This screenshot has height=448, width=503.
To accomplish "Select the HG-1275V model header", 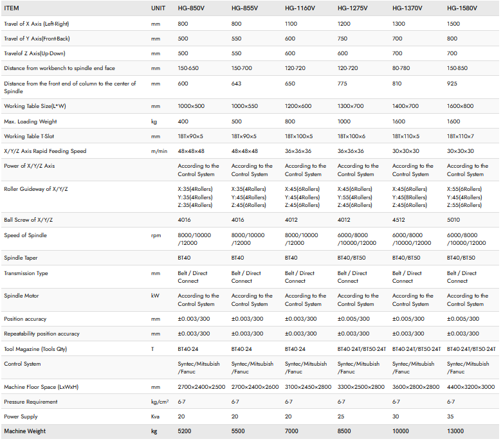I will [353, 8].
